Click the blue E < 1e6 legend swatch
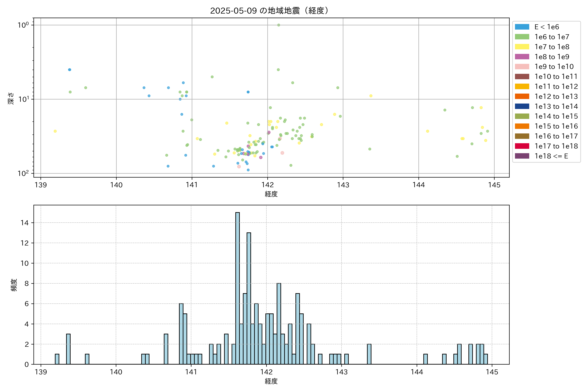The image size is (588, 392). coord(522,27)
